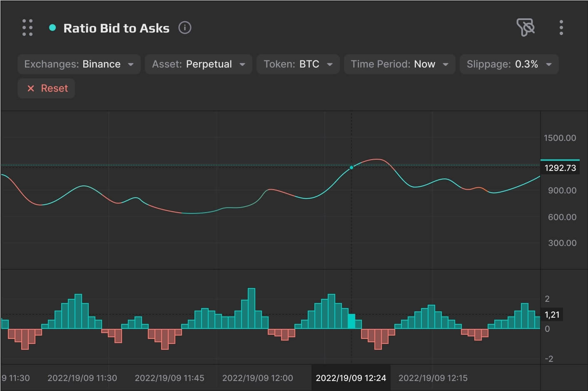Click the Reset filters button

[46, 88]
